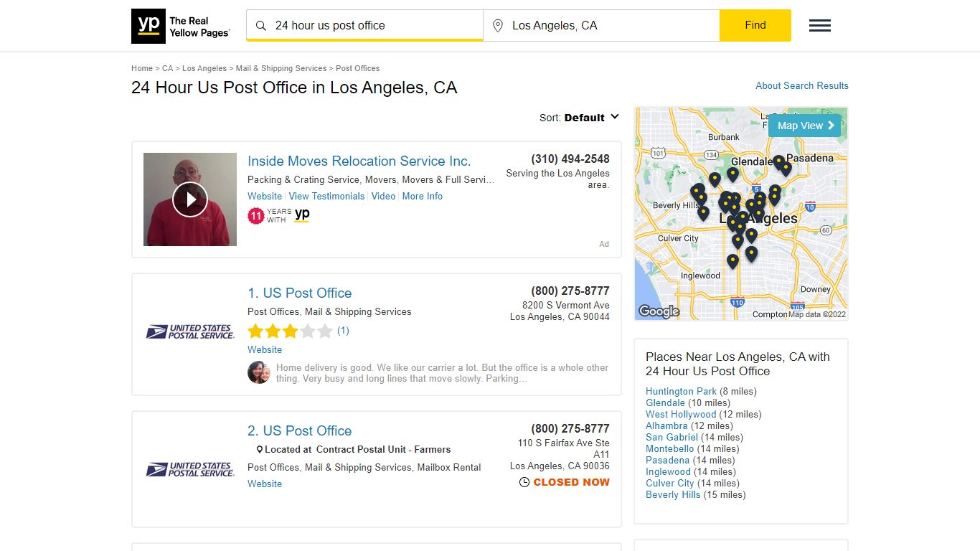980x551 pixels.
Task: Play the Inside Moves video thumbnail
Action: click(x=190, y=199)
